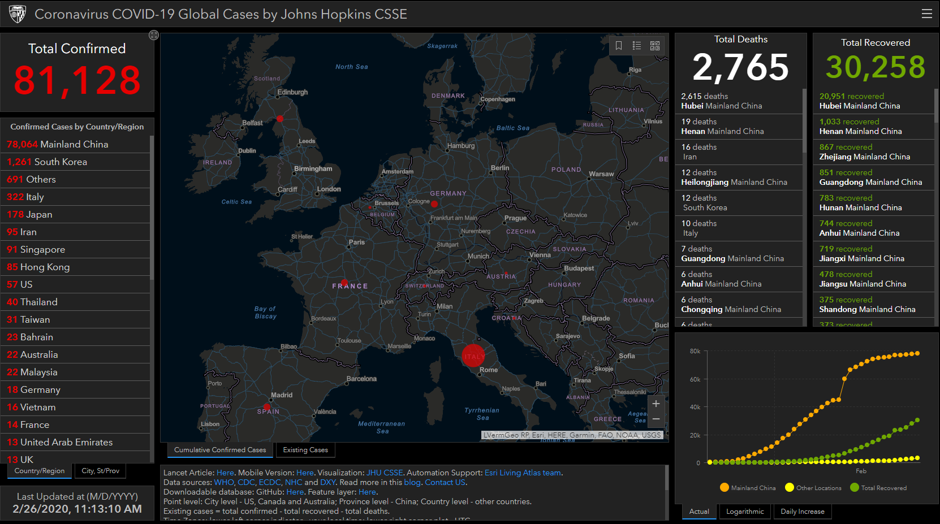This screenshot has width=940, height=524.
Task: Select '14 France' in the country list
Action: (x=75, y=424)
